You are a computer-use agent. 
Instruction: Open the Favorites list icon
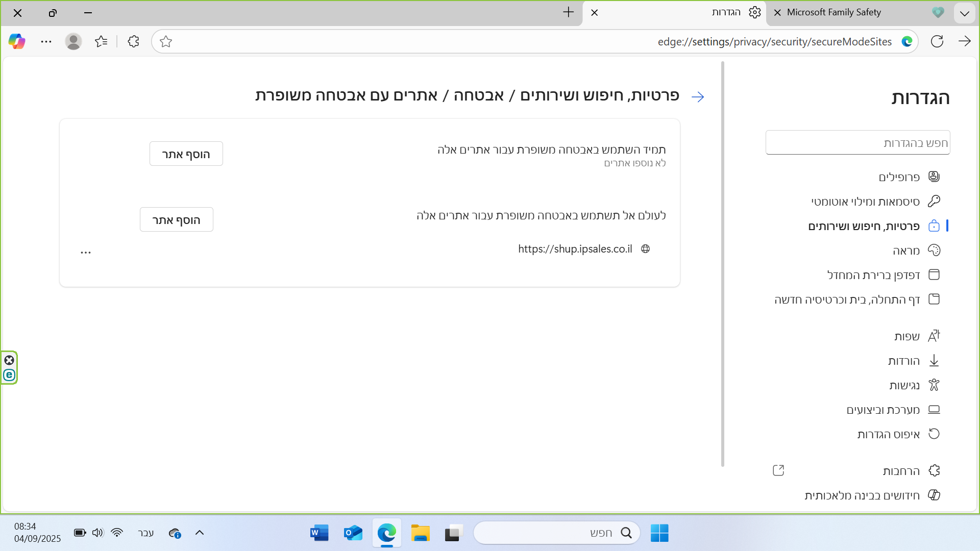tap(101, 41)
